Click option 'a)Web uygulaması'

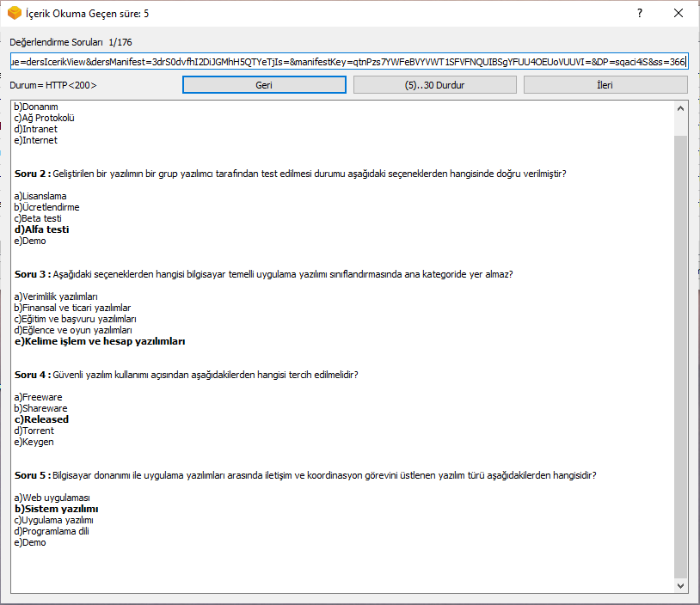coord(52,498)
